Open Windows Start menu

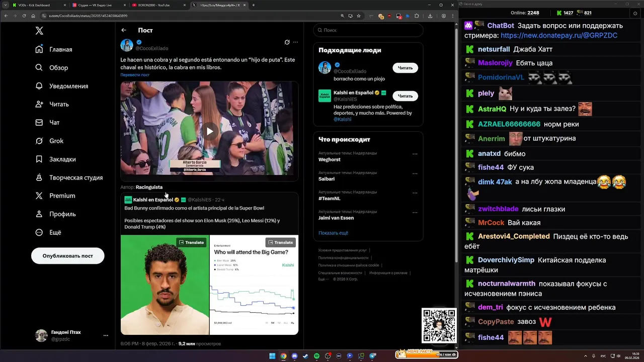pos(272,356)
